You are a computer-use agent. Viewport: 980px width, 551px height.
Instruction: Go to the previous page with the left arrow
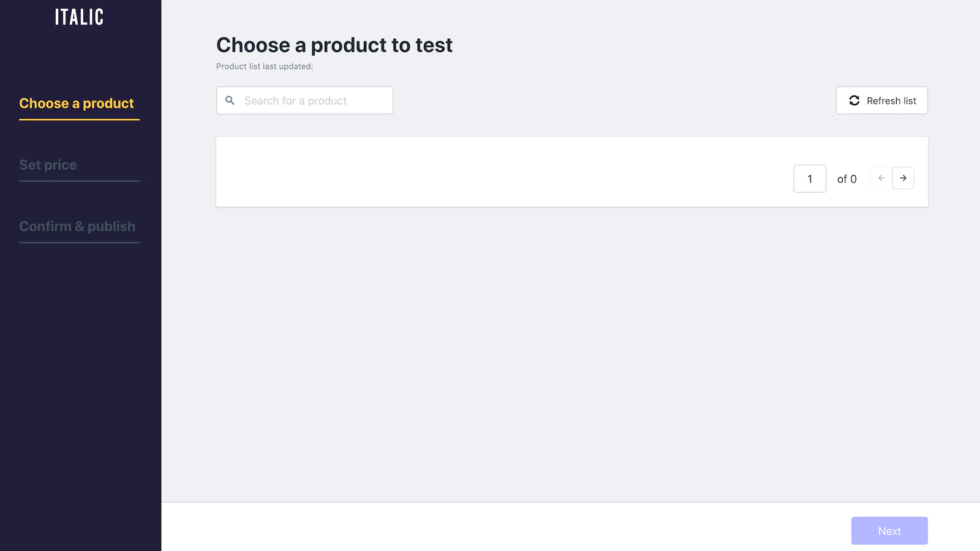(x=881, y=178)
